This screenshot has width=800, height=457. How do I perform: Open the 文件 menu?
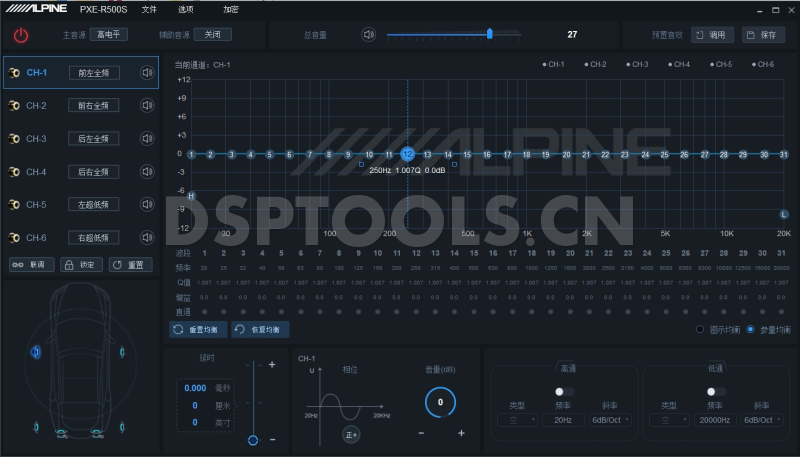click(x=149, y=9)
